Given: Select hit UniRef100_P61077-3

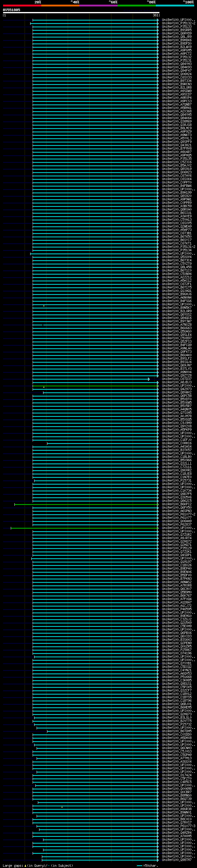Looking at the screenshot, I should 179,826.
